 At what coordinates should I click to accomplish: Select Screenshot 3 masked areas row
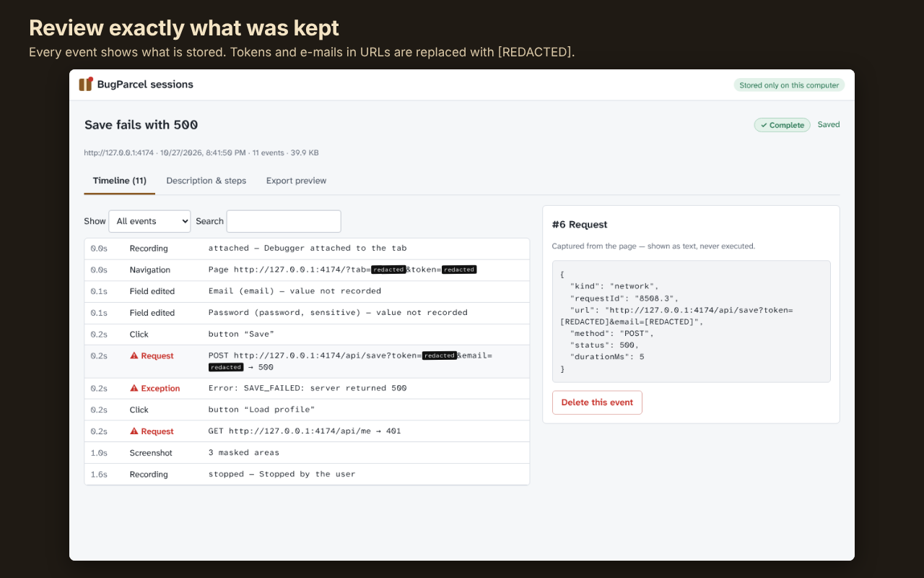(x=307, y=453)
